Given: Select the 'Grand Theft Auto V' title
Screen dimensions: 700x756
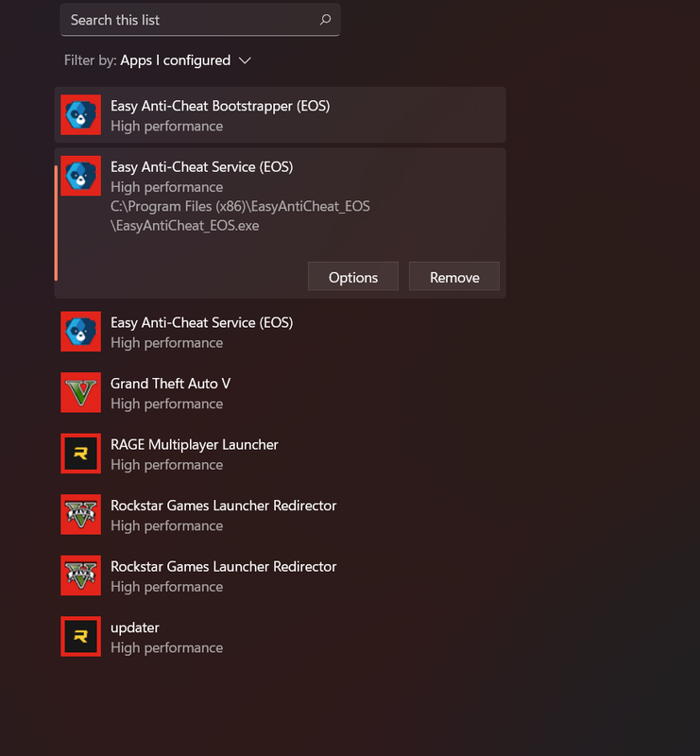Looking at the screenshot, I should 170,384.
